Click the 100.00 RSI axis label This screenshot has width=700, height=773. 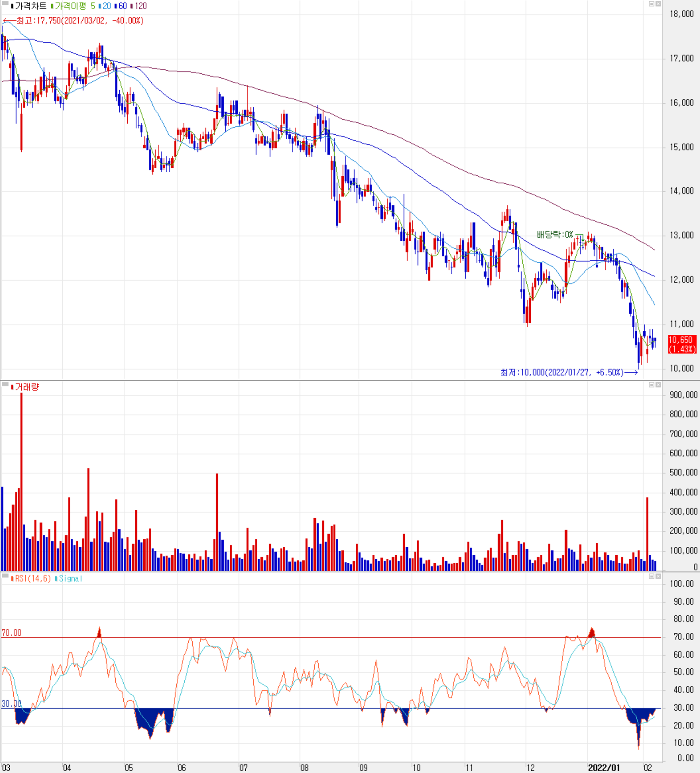pyautogui.click(x=682, y=584)
